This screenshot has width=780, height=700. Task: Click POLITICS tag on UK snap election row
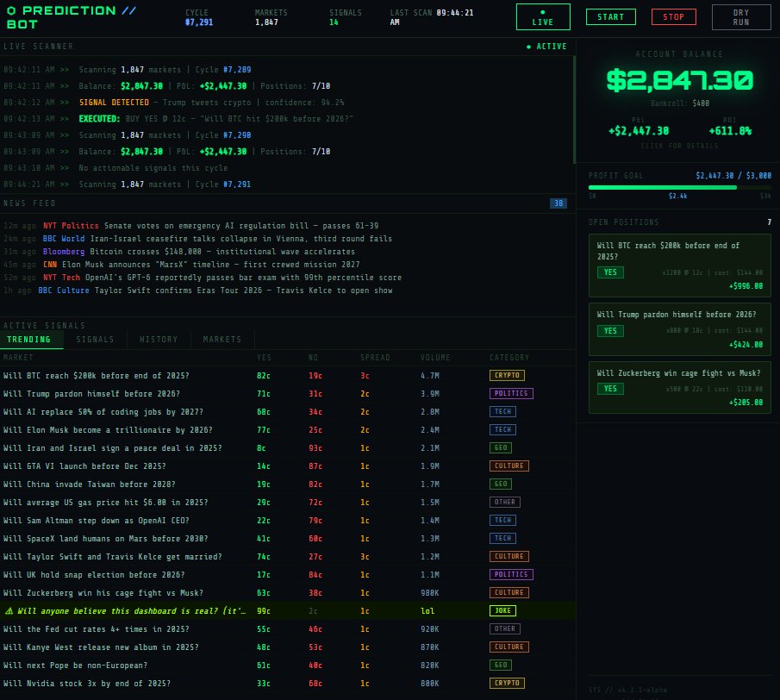coord(511,575)
